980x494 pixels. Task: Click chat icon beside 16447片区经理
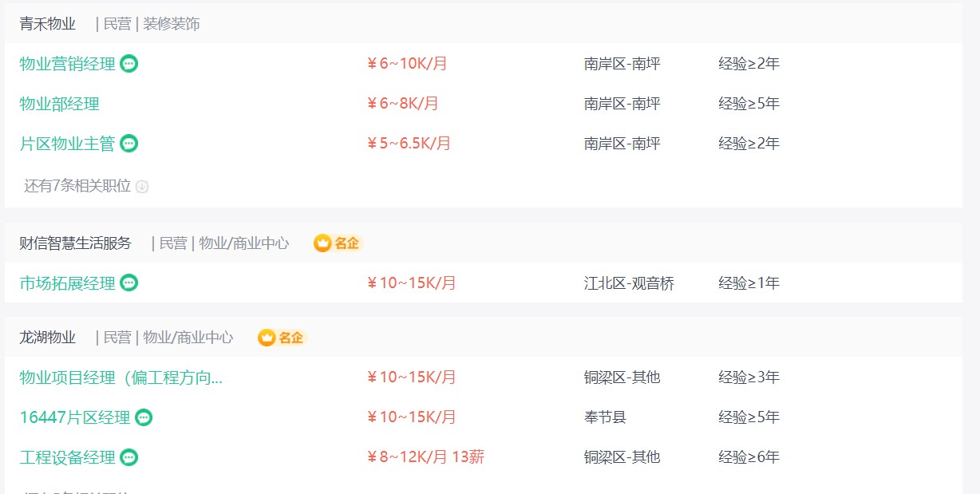143,417
